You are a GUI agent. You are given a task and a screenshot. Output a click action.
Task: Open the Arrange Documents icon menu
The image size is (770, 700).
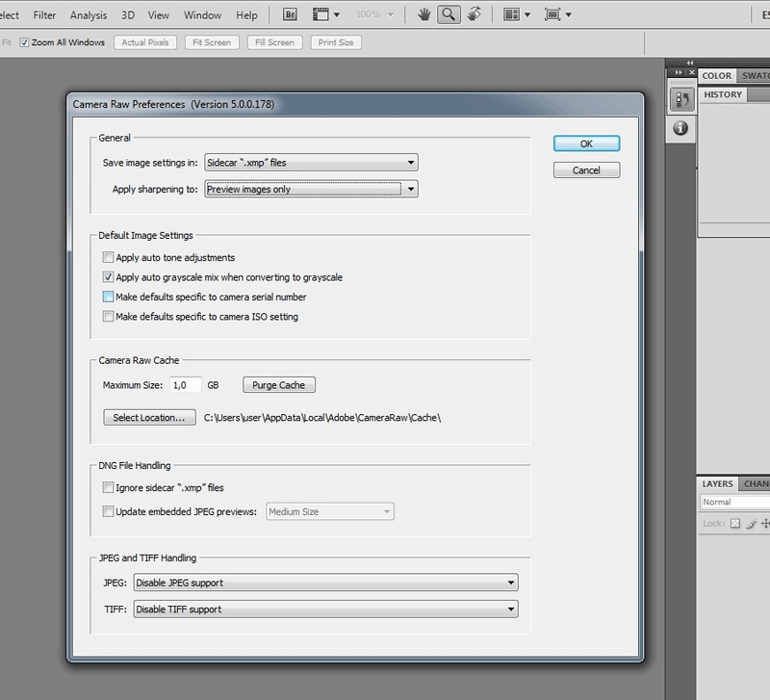pyautogui.click(x=517, y=14)
